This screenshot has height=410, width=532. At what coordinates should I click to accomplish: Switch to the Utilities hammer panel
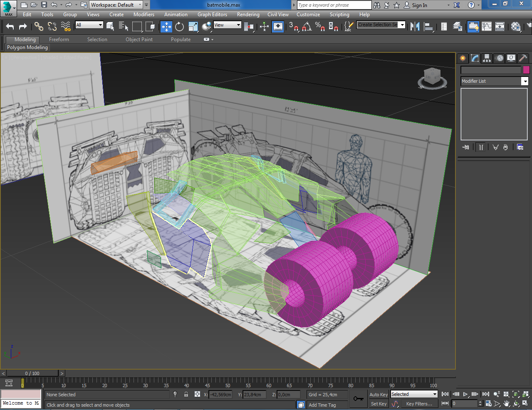tap(523, 58)
